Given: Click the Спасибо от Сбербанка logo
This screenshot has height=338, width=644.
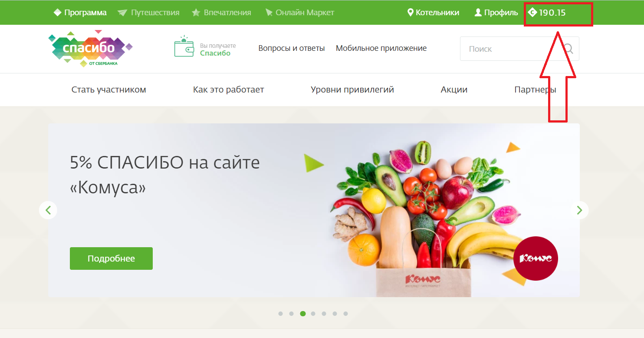Looking at the screenshot, I should point(91,48).
